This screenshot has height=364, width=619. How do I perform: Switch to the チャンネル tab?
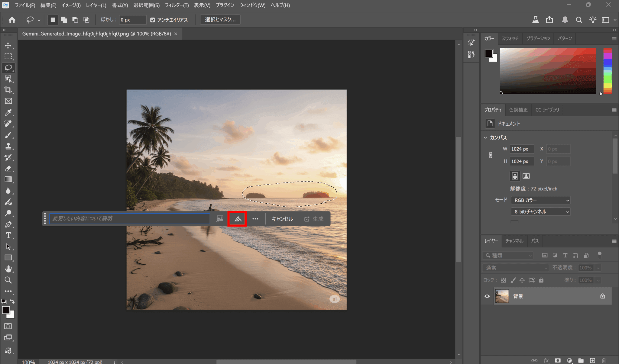tap(514, 241)
